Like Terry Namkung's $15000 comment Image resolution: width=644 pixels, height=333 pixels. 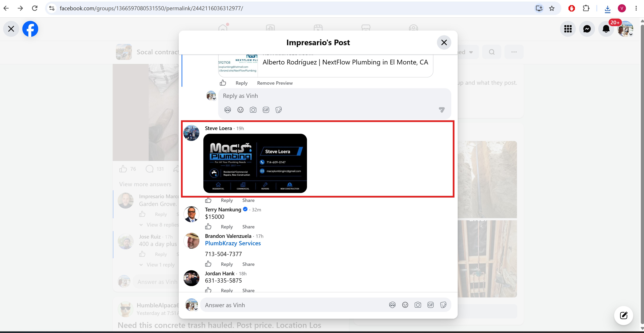(x=208, y=227)
